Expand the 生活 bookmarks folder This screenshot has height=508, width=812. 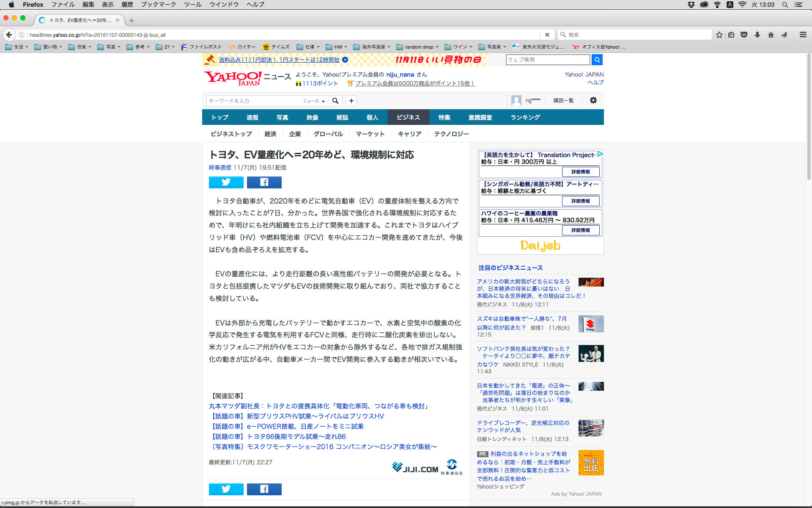tap(17, 47)
